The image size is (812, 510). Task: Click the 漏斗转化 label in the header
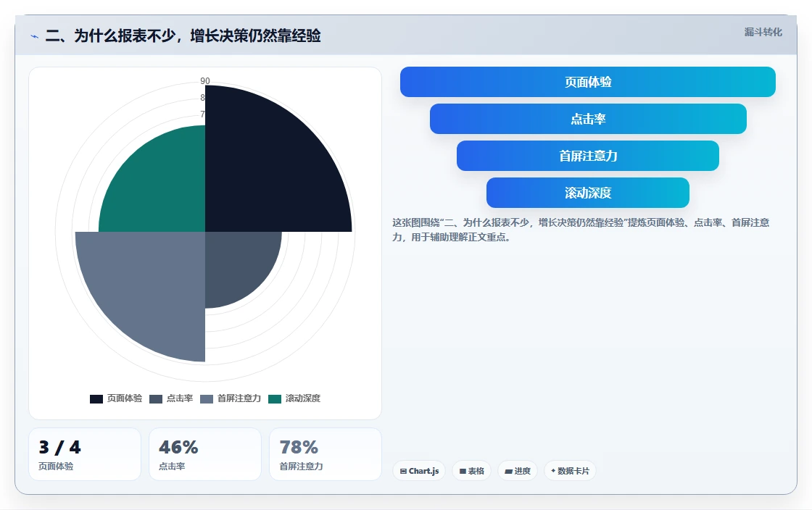coord(763,32)
